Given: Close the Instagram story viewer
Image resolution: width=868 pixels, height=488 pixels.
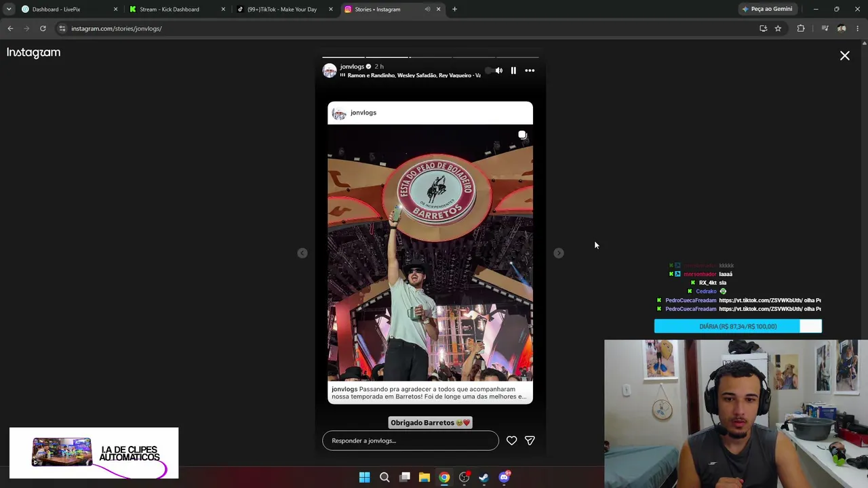Looking at the screenshot, I should (x=845, y=56).
